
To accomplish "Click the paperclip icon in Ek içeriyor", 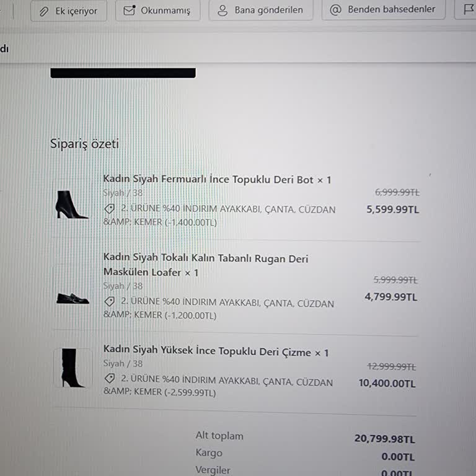I will tap(44, 12).
